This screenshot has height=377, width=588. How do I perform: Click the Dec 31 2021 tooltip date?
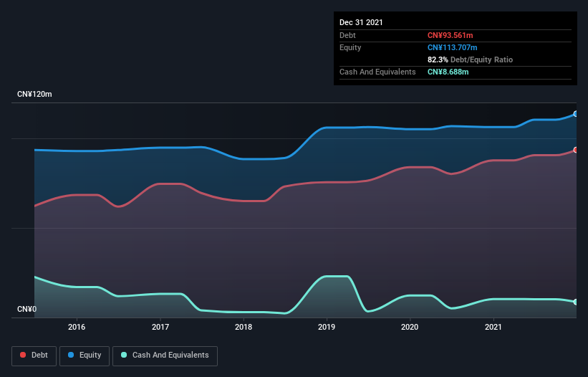(361, 22)
